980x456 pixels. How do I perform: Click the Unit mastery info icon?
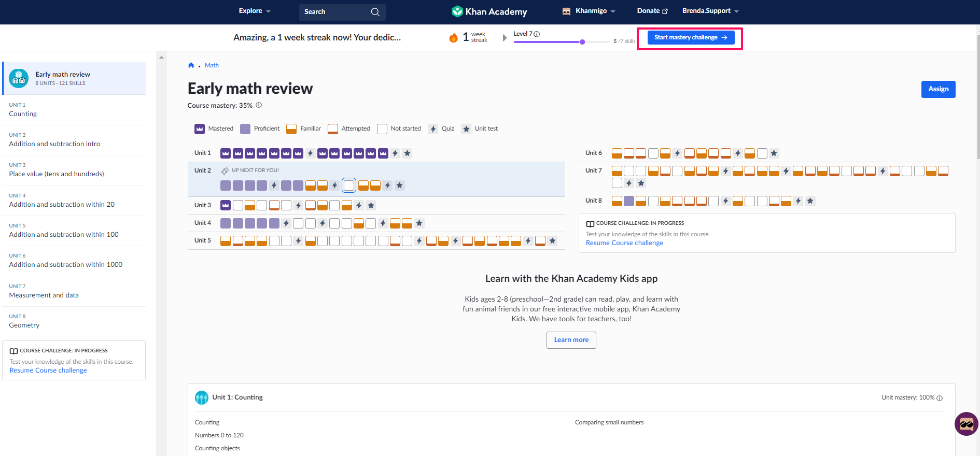[940, 398]
